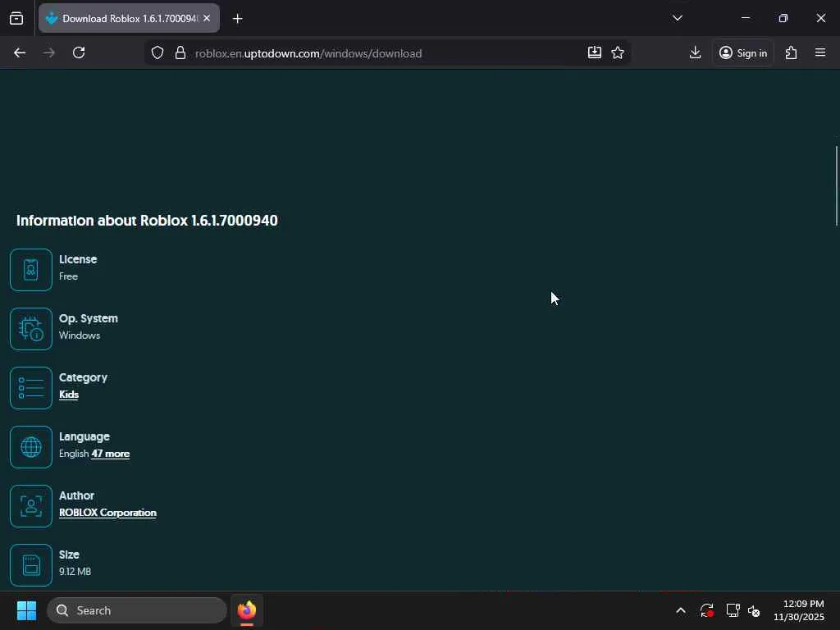Click the License certificate icon
The height and width of the screenshot is (630, 840).
click(x=31, y=270)
